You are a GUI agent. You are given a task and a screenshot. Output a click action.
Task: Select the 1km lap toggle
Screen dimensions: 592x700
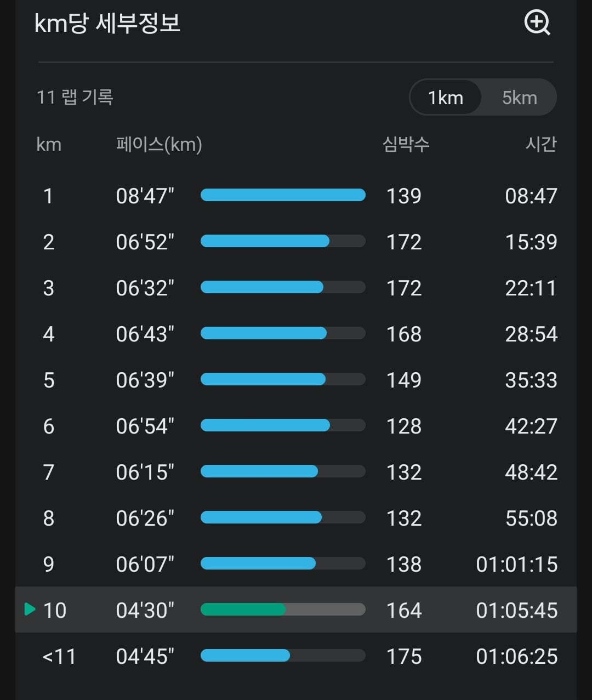(x=446, y=98)
